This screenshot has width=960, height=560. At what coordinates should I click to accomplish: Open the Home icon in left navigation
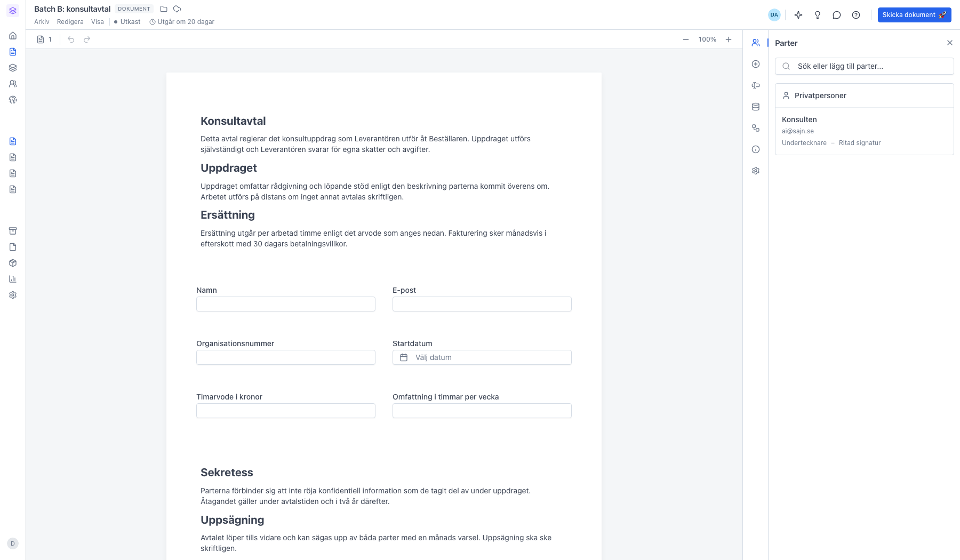[x=13, y=36]
